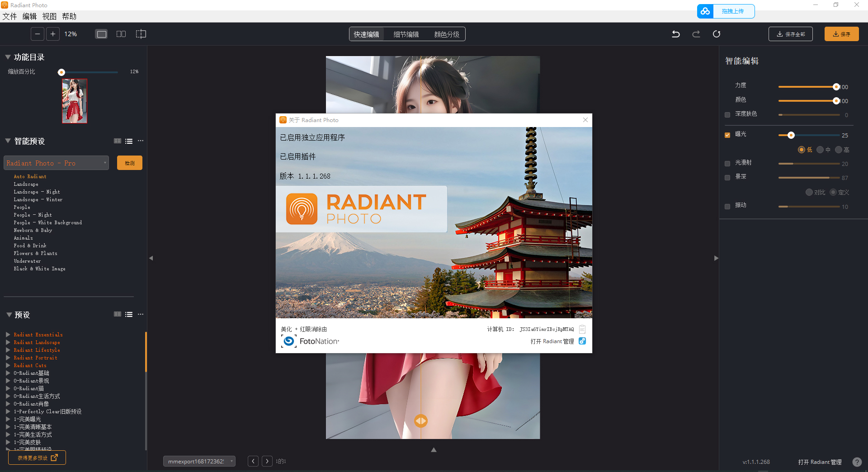Go to next image
This screenshot has width=868, height=472.
(267, 461)
